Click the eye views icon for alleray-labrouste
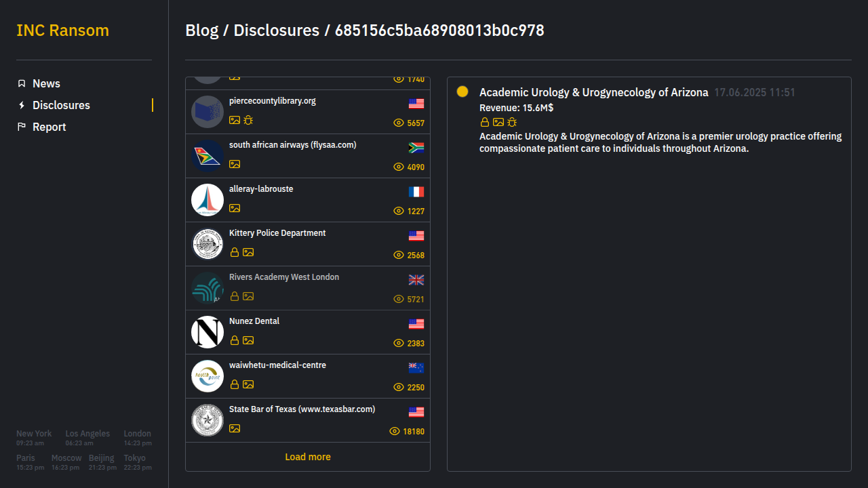Image resolution: width=868 pixels, height=488 pixels. [x=399, y=211]
